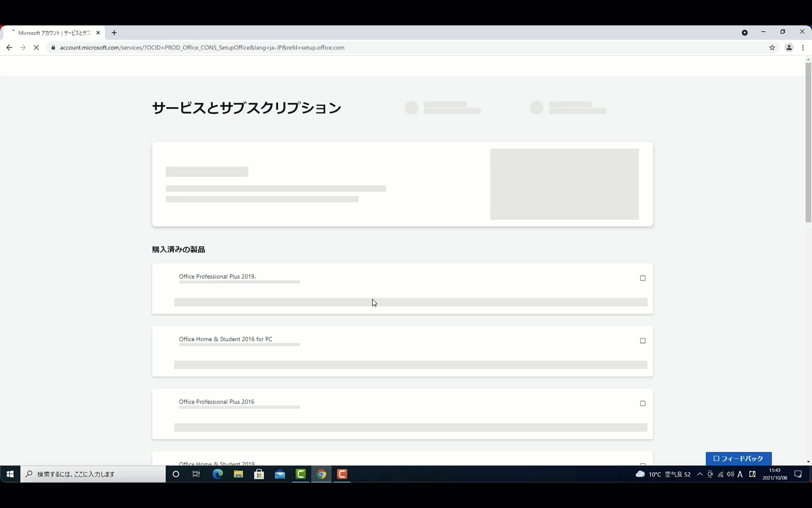Open the red recorder taskbar icon

[342, 474]
